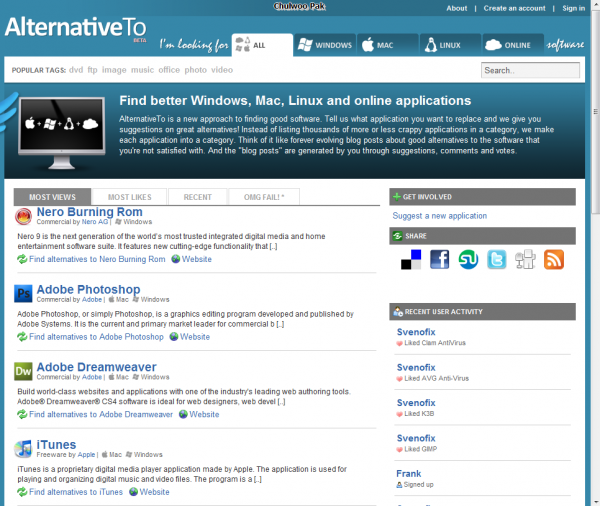Share via the StumbleUpon icon
Image resolution: width=600 pixels, height=506 pixels.
pos(468,260)
